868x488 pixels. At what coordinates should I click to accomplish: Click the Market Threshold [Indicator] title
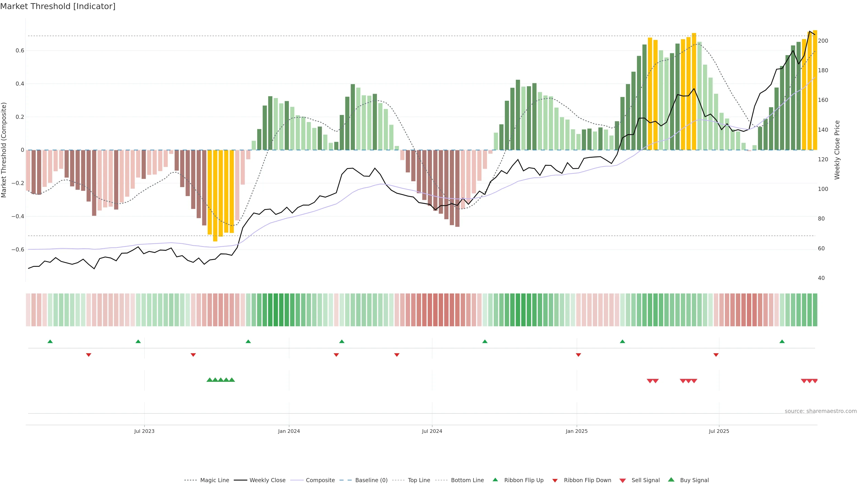[x=58, y=6]
